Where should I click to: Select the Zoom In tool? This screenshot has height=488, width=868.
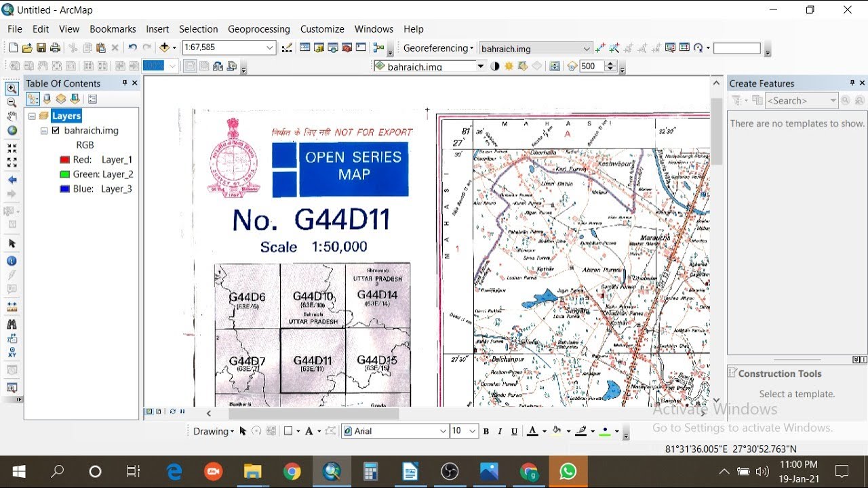pyautogui.click(x=12, y=88)
